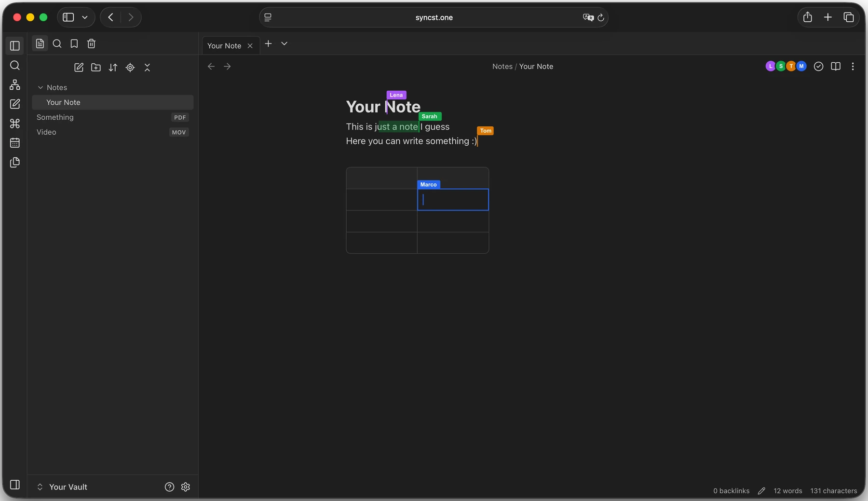The width and height of the screenshot is (868, 501).
Task: Select the Your Note tab
Action: pos(224,46)
